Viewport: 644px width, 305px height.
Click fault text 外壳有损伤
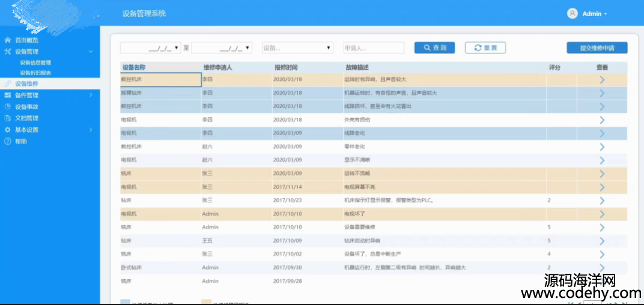357,120
